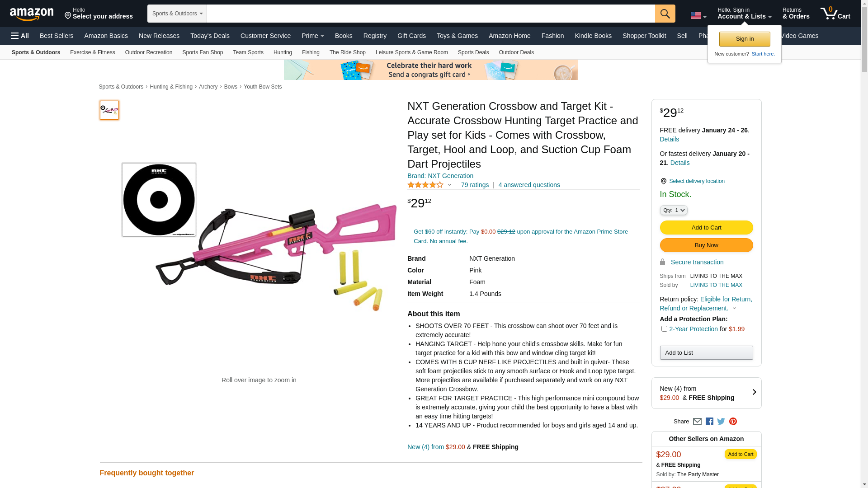This screenshot has height=488, width=868.
Task: Click the US flag language selector
Action: (698, 16)
